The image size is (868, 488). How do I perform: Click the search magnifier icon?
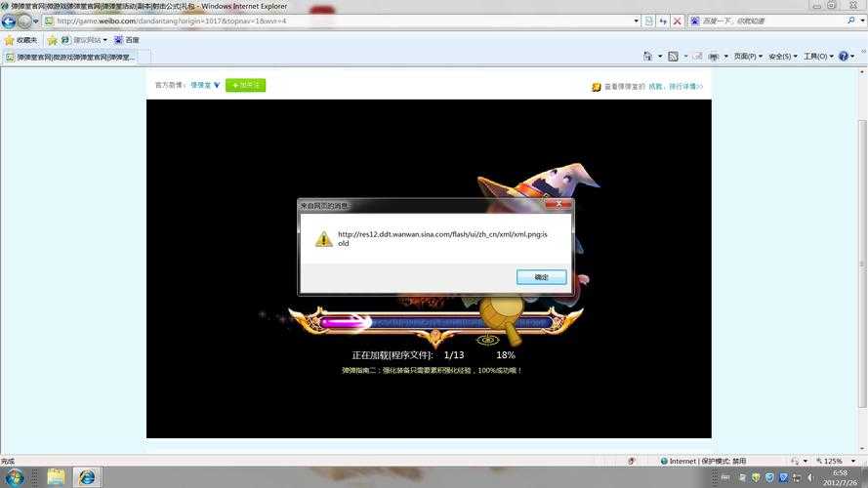[x=850, y=20]
